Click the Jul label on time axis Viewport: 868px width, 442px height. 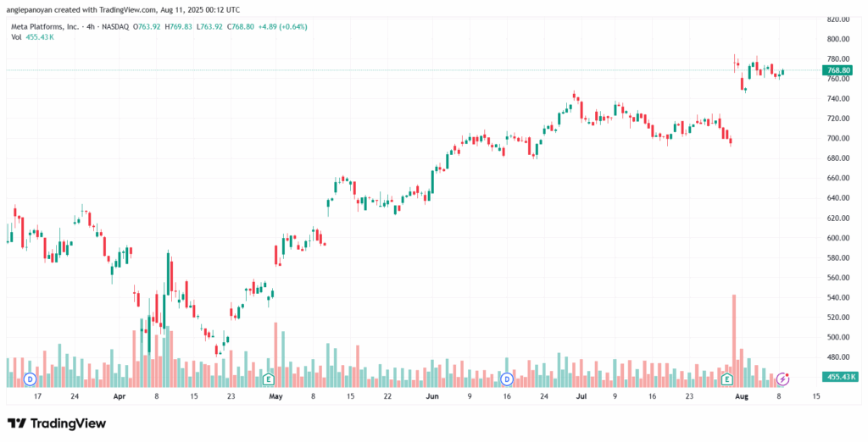[582, 395]
